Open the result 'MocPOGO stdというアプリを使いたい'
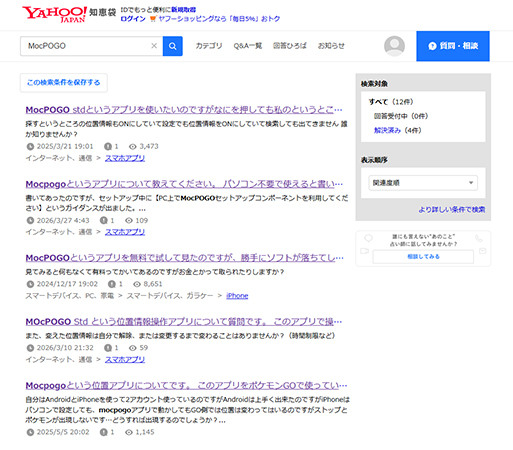This screenshot has height=450, width=513. (x=184, y=110)
